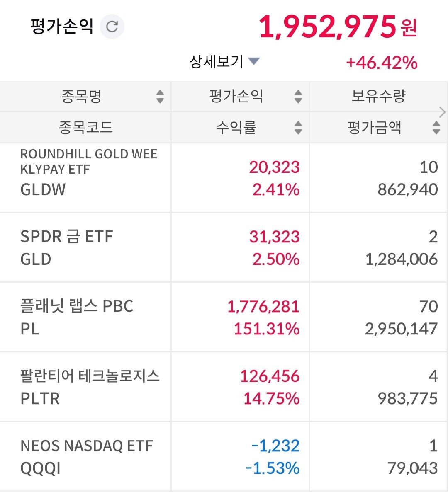Open the SPDR 금 ETF holding
The width and height of the screenshot is (448, 492).
pos(66,247)
